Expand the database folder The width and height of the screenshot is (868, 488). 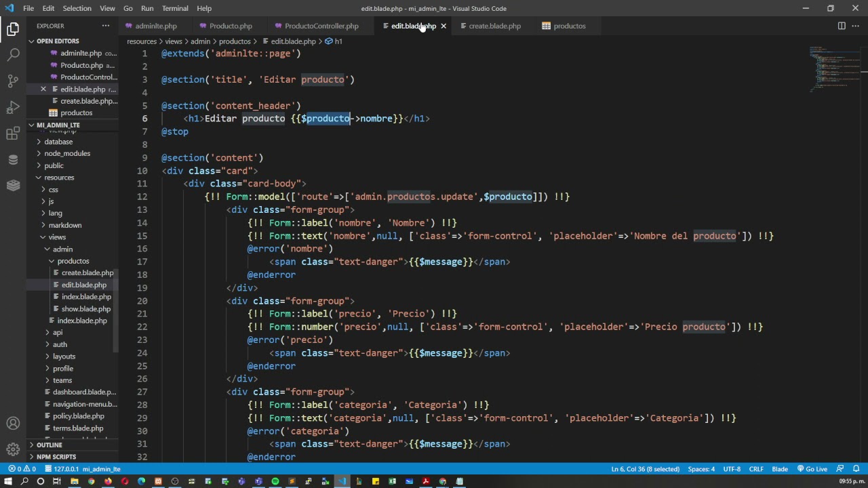58,142
